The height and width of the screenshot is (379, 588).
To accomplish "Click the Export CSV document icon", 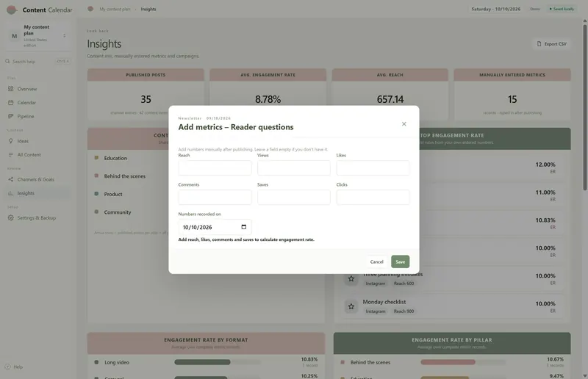I will coord(539,44).
